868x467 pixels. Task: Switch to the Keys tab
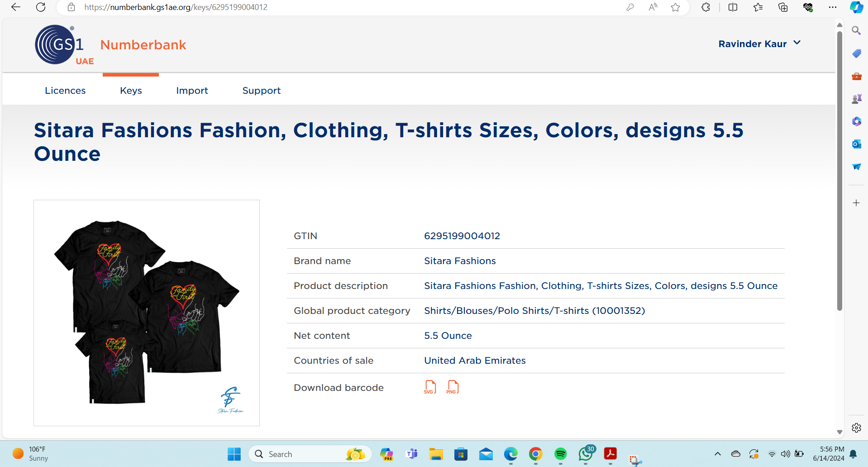click(131, 91)
